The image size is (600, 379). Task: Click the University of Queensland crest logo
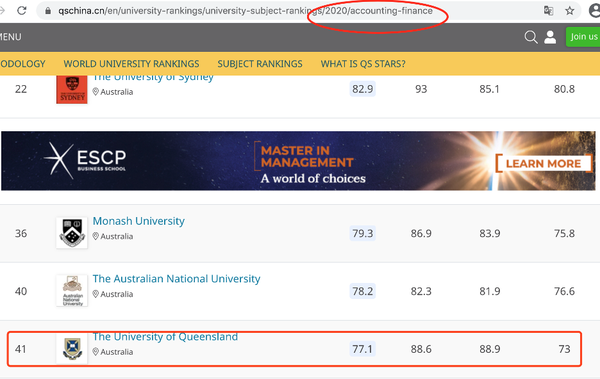pyautogui.click(x=72, y=348)
